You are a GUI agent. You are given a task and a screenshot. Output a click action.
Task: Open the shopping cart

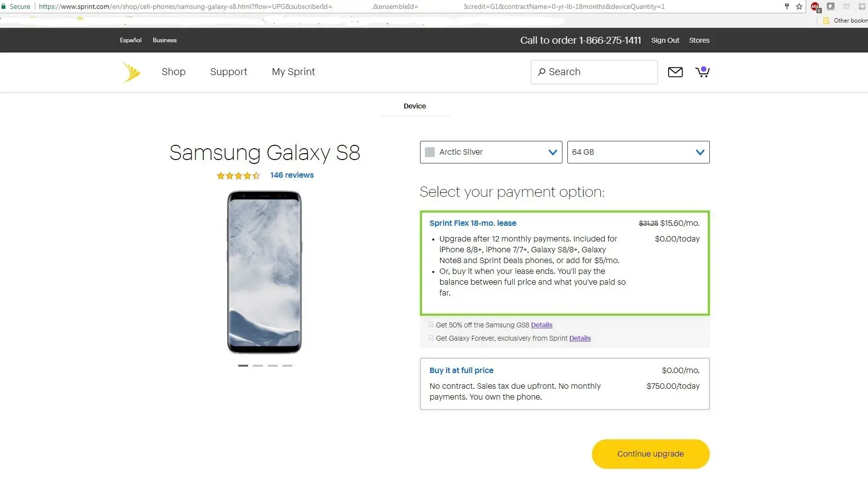click(x=702, y=72)
